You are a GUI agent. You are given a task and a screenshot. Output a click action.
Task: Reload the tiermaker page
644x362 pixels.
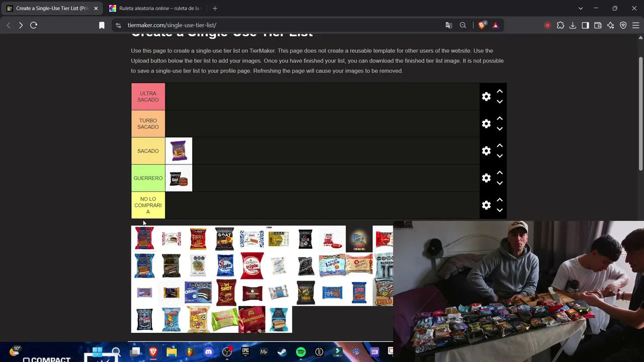(x=34, y=25)
